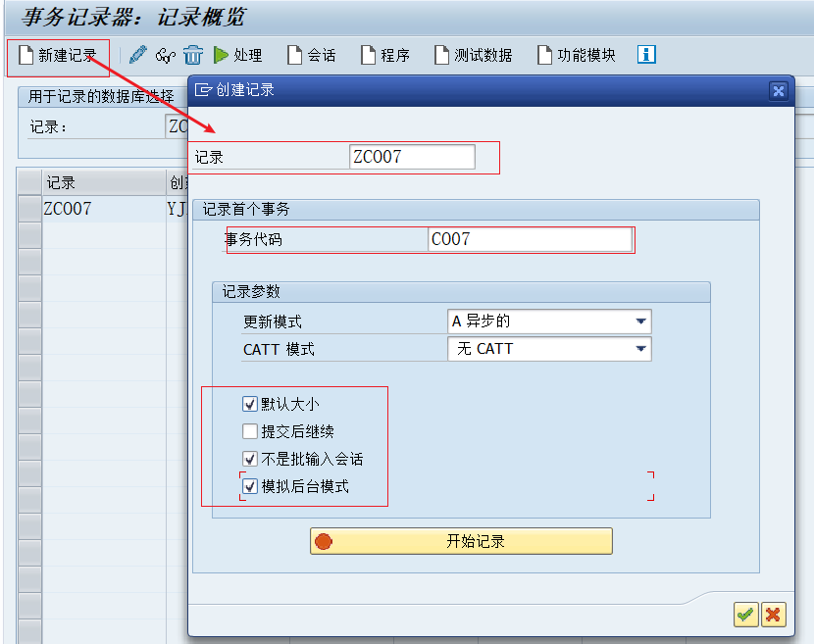Image resolution: width=814 pixels, height=644 pixels.
Task: Cancel with the red X button
Action: 774,615
